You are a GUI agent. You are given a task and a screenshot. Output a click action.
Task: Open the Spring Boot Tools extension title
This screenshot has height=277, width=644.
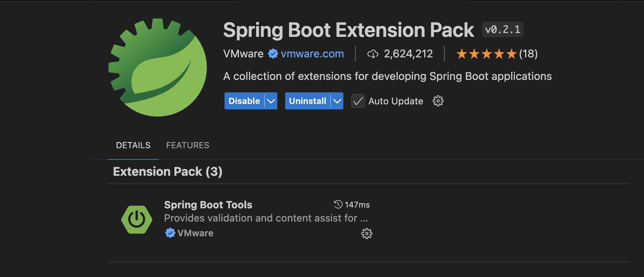tap(208, 205)
